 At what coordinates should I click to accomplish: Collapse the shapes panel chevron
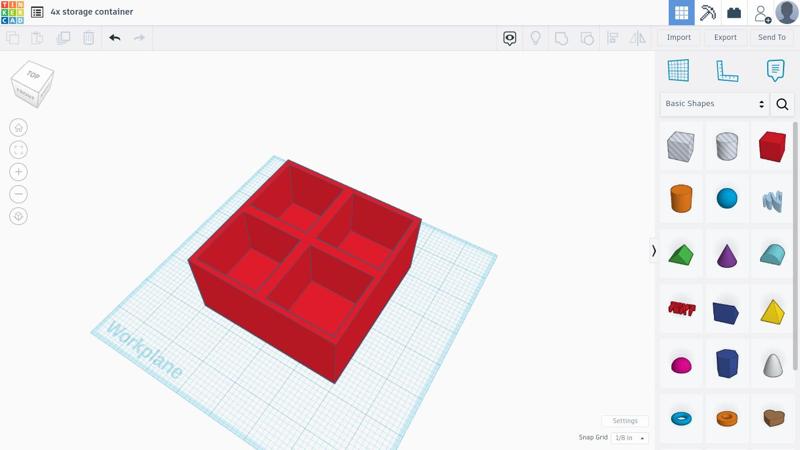click(653, 251)
